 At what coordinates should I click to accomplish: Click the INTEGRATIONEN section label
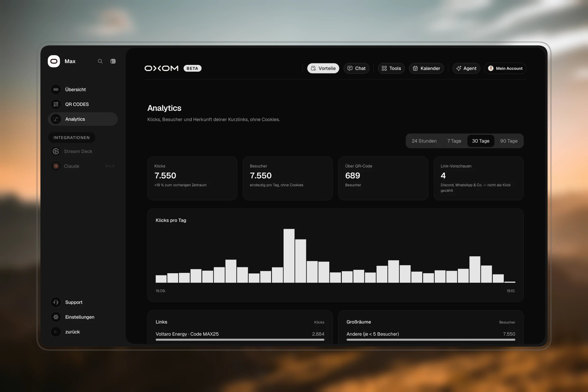(72, 138)
